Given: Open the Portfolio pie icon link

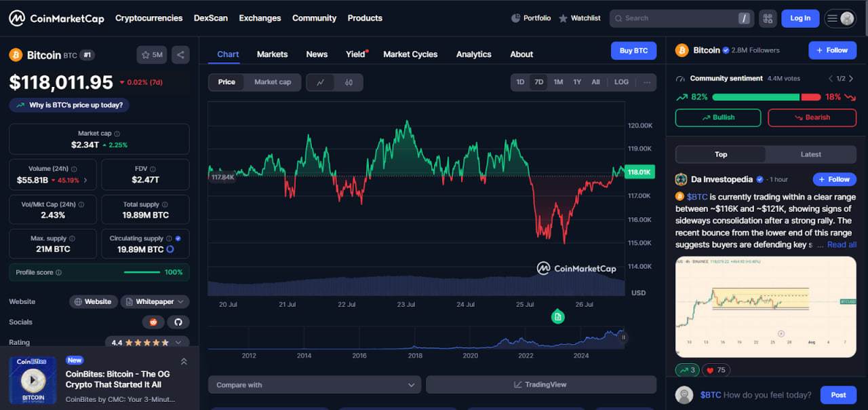Looking at the screenshot, I should 530,18.
